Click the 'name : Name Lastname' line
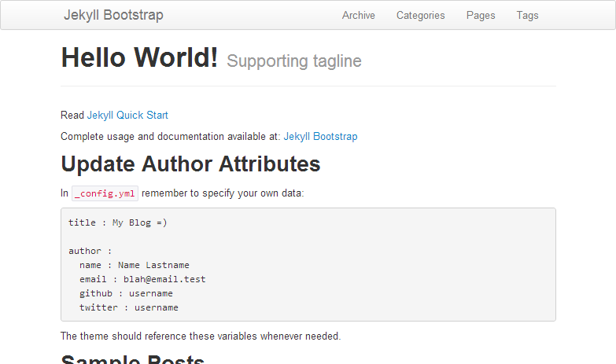This screenshot has height=364, width=616. click(x=135, y=265)
